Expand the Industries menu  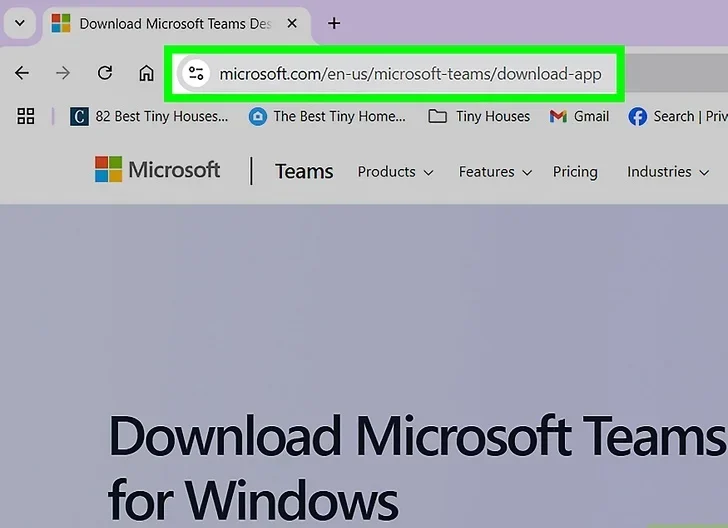click(x=668, y=172)
